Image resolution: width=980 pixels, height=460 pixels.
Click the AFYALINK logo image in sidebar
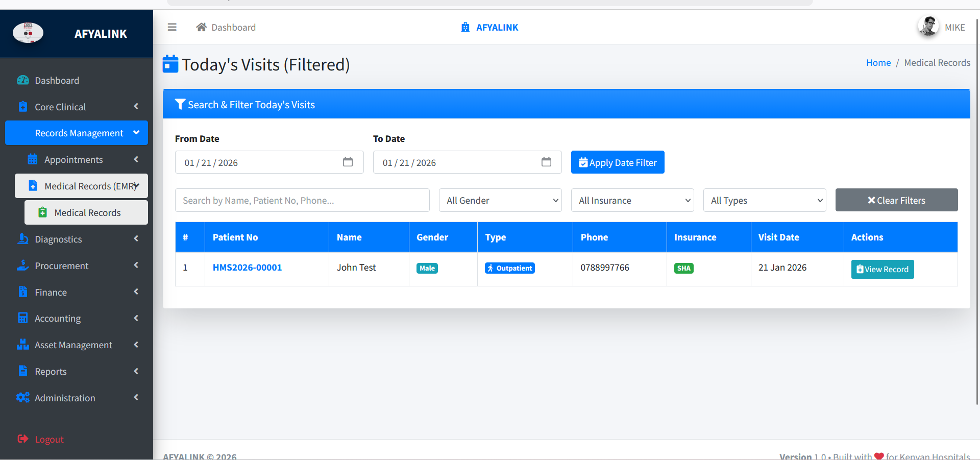[28, 33]
